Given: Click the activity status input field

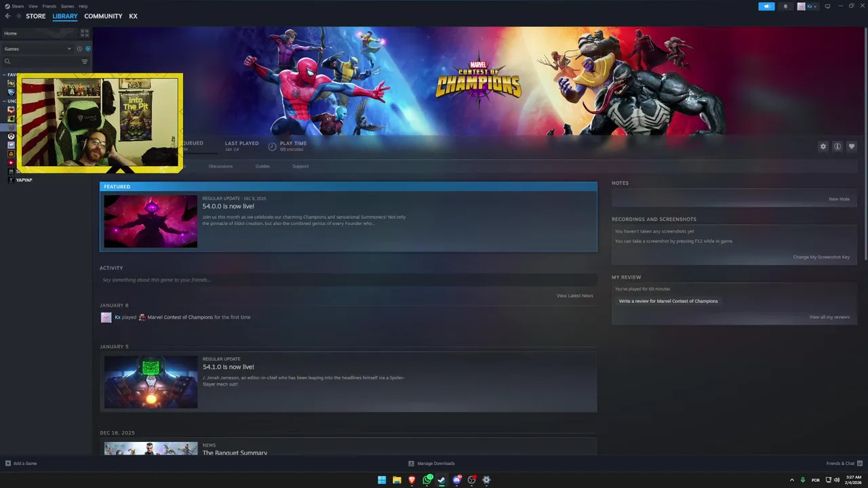Looking at the screenshot, I should point(349,280).
